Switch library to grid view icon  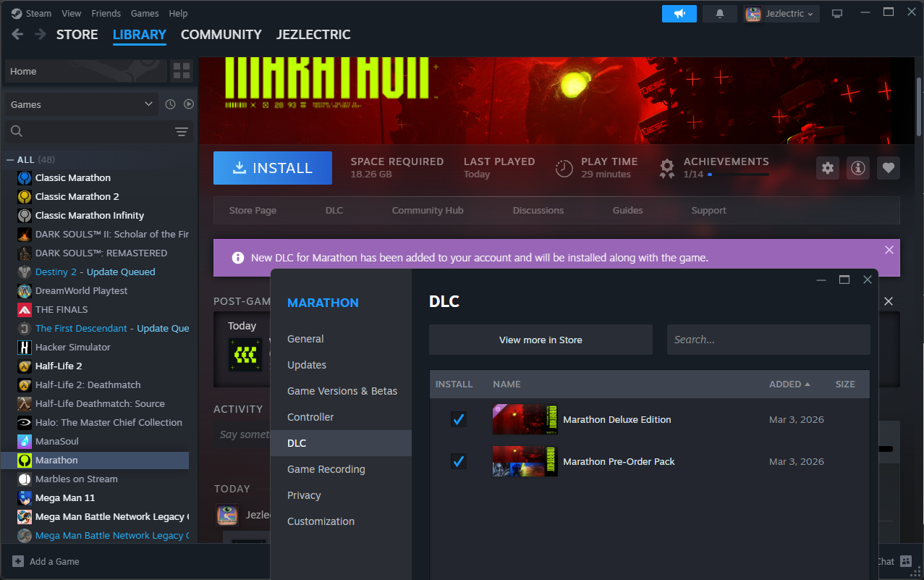point(181,71)
